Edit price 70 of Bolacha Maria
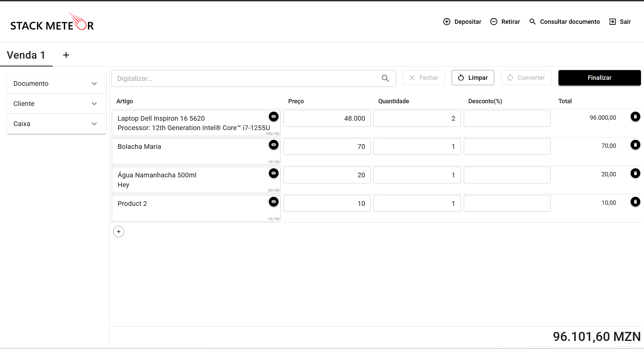This screenshot has height=349, width=644. (x=327, y=147)
